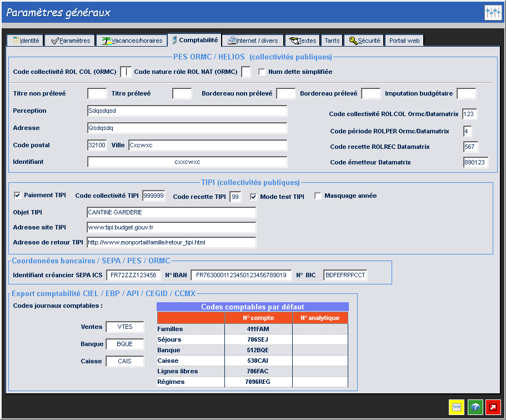Image resolution: width=506 pixels, height=420 pixels.
Task: Open the Portail web tab
Action: [x=404, y=41]
